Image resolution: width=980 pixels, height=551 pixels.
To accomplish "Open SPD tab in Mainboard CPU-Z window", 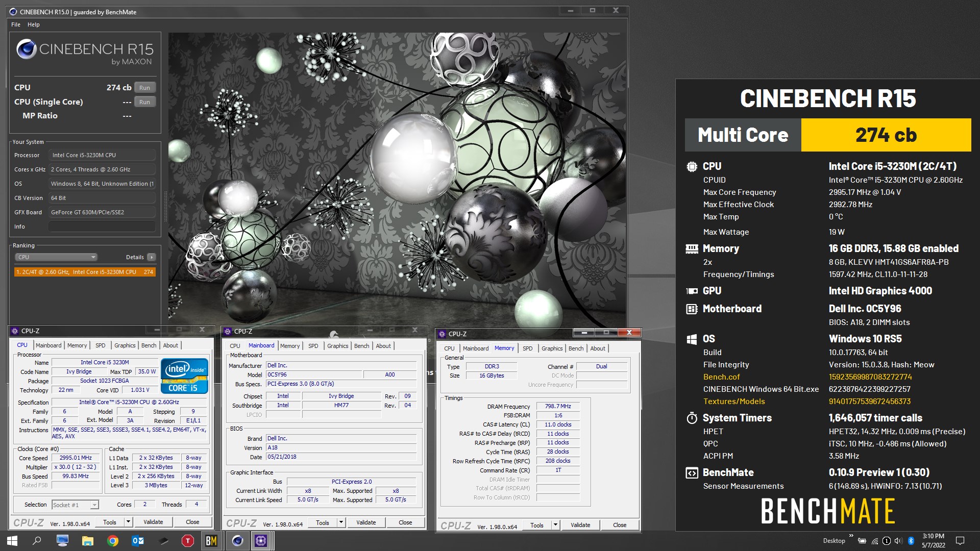I will (x=313, y=346).
